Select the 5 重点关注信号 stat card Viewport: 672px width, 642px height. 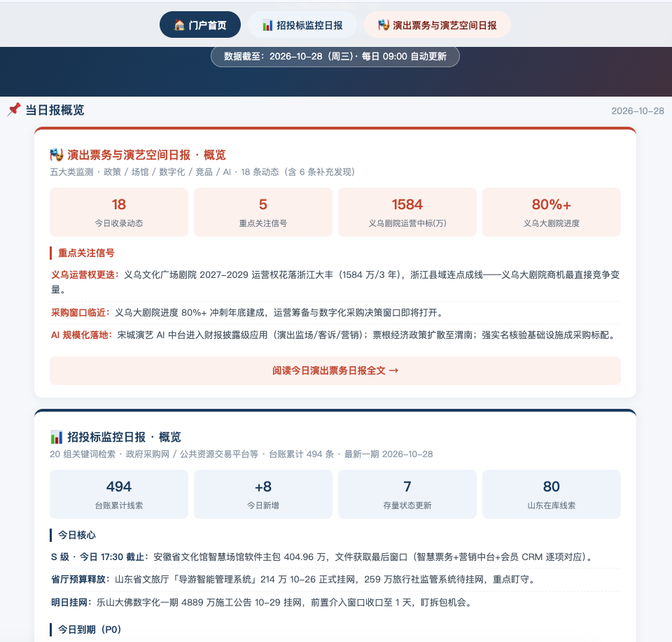coord(263,211)
